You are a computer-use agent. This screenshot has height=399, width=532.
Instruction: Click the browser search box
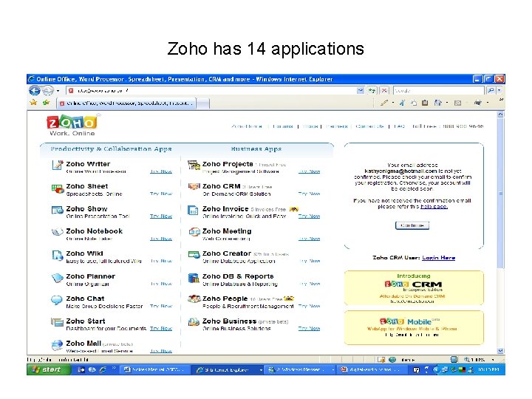coord(439,91)
